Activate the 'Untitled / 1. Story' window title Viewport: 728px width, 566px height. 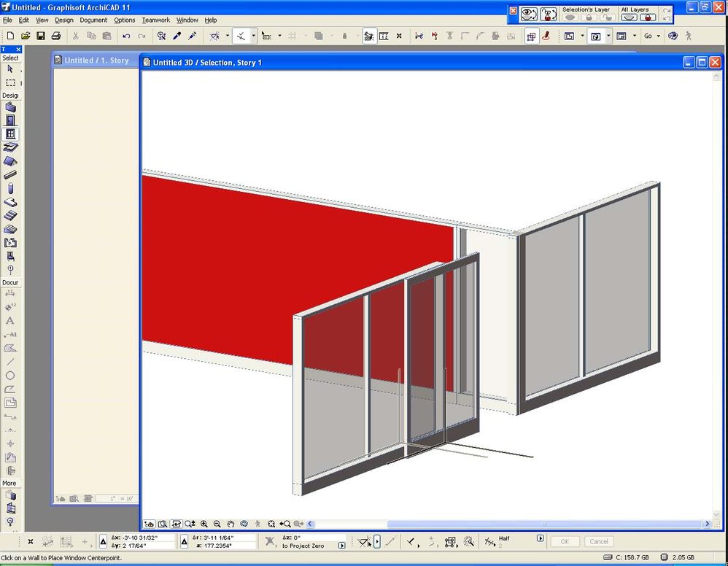coord(96,61)
